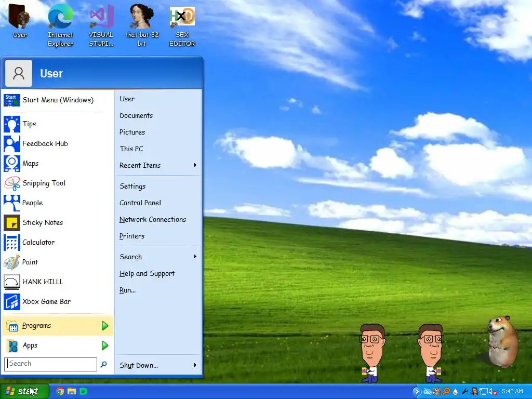Image resolution: width=532 pixels, height=399 pixels.
Task: Open Printers
Action: tap(158, 236)
